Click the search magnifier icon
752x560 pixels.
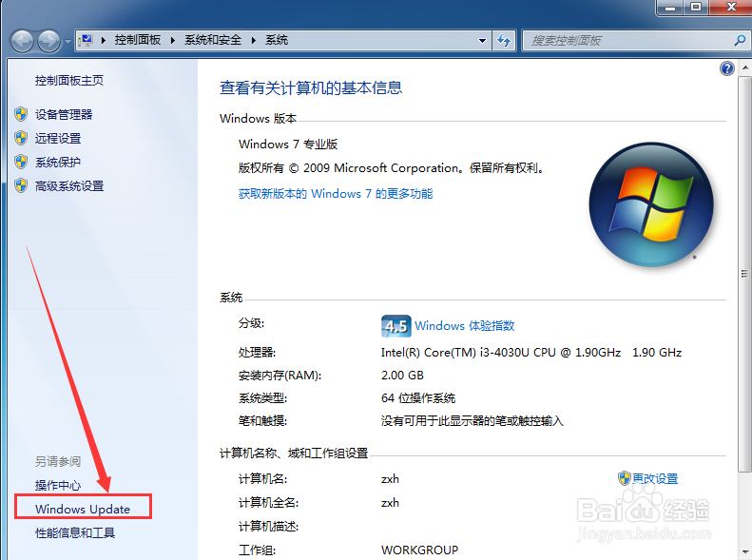[x=740, y=41]
